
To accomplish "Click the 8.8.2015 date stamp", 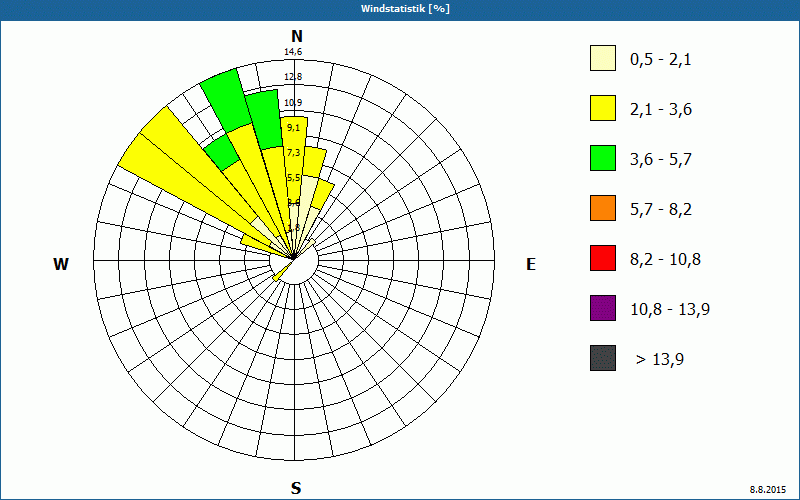I will coord(768,489).
